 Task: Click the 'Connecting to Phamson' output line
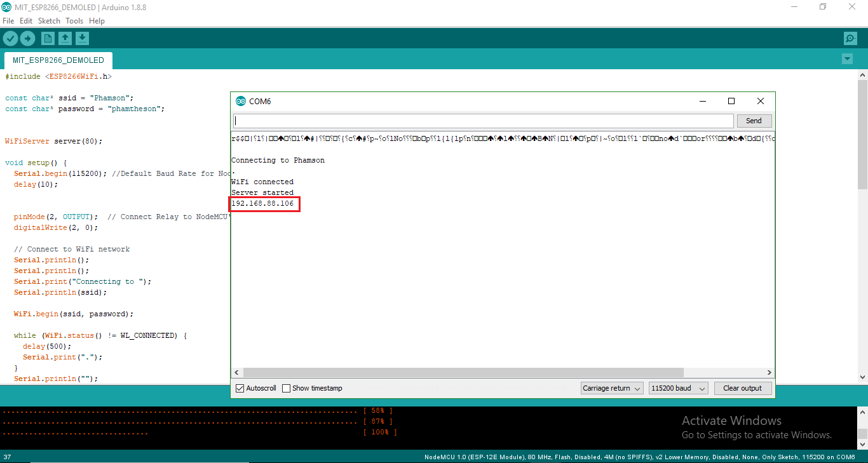click(278, 160)
